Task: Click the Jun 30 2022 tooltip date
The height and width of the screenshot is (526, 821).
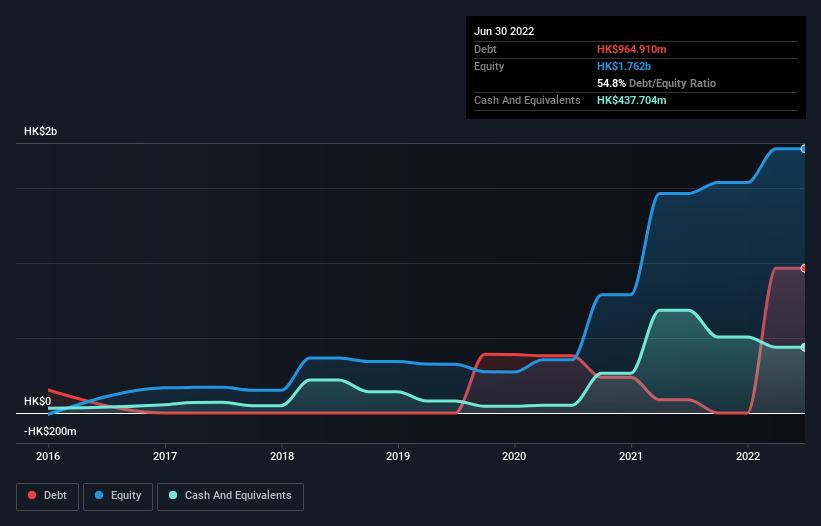Action: [x=504, y=31]
